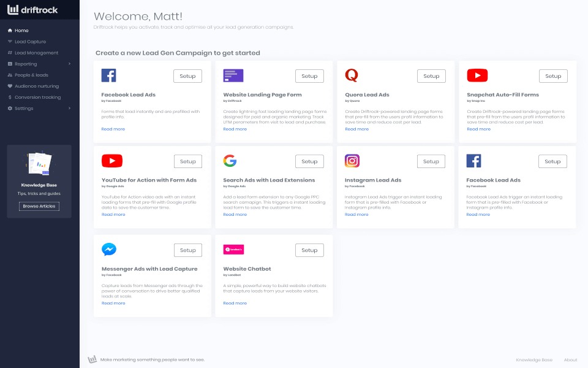Click the YouTube logo on YouTube for Action card
This screenshot has width=588, height=368.
[x=112, y=161]
